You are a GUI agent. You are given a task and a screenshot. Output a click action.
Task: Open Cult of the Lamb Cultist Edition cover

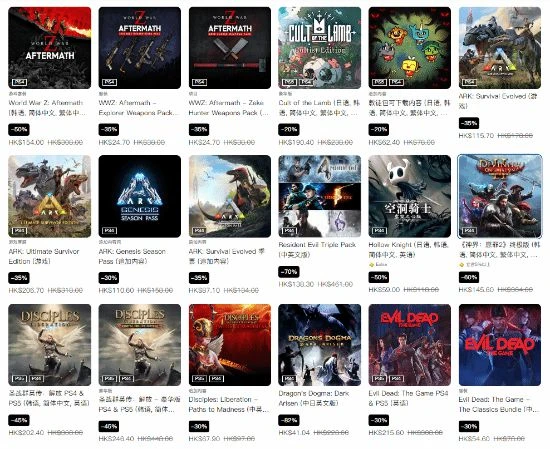click(320, 48)
